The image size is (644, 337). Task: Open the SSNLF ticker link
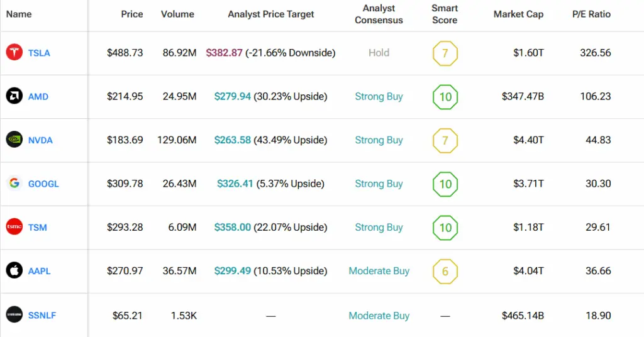pos(42,316)
